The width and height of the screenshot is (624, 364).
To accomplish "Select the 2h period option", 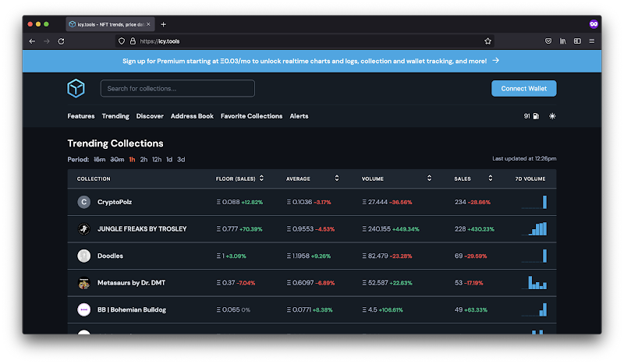I will coord(144,160).
